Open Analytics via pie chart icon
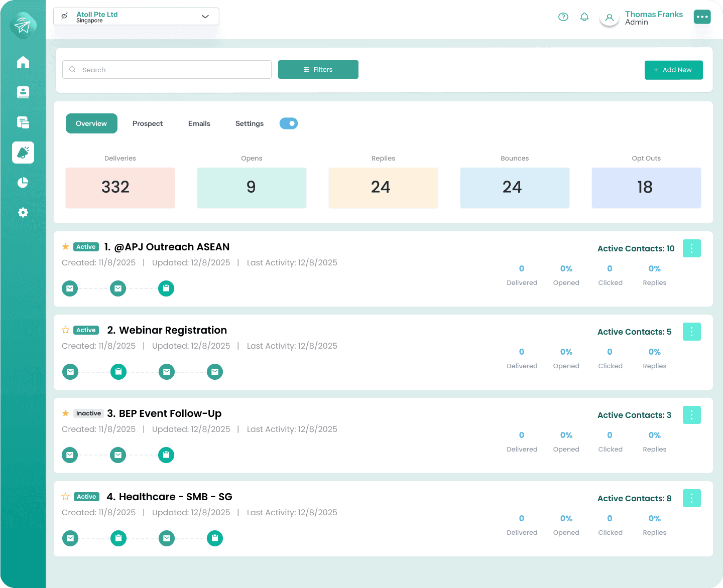 tap(23, 183)
